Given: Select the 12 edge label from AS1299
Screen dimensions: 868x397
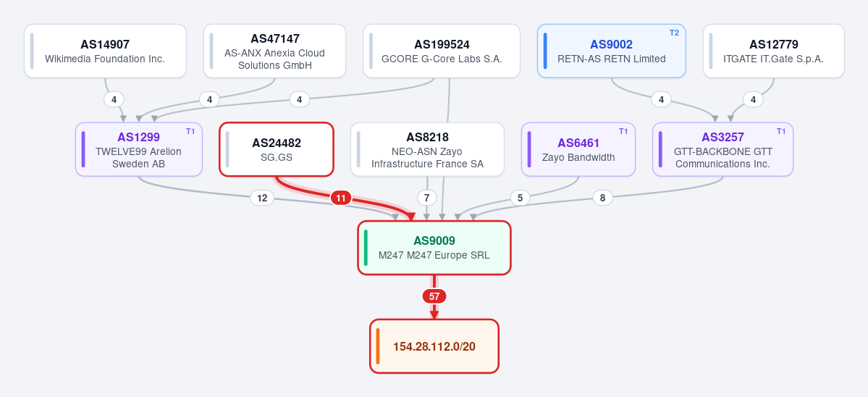Looking at the screenshot, I should coord(262,198).
